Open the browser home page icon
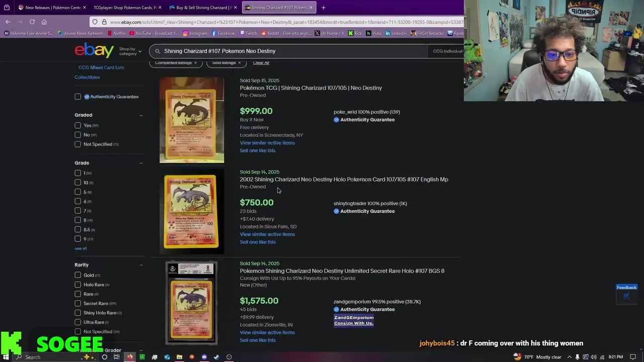This screenshot has width=644, height=362. (x=44, y=22)
